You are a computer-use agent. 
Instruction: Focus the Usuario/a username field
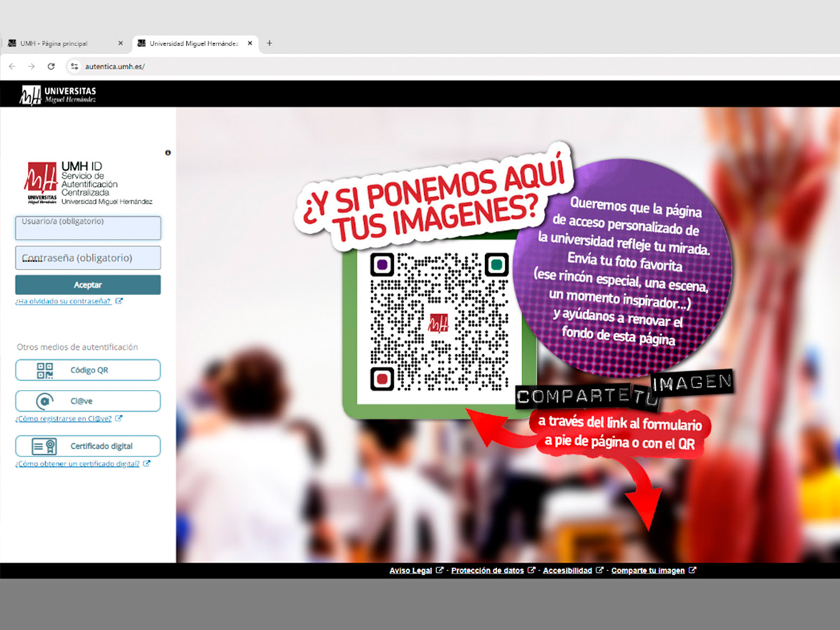pyautogui.click(x=88, y=228)
